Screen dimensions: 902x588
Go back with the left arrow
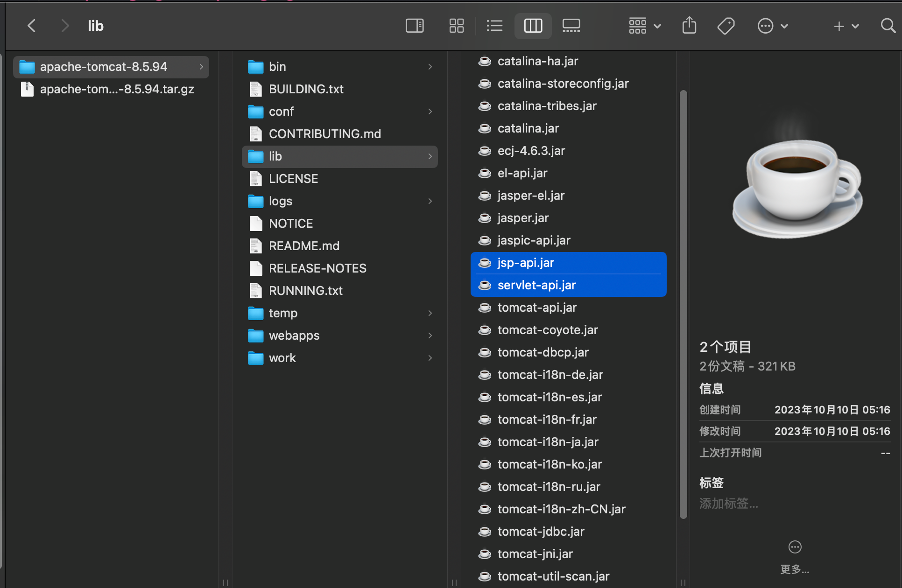pos(32,26)
